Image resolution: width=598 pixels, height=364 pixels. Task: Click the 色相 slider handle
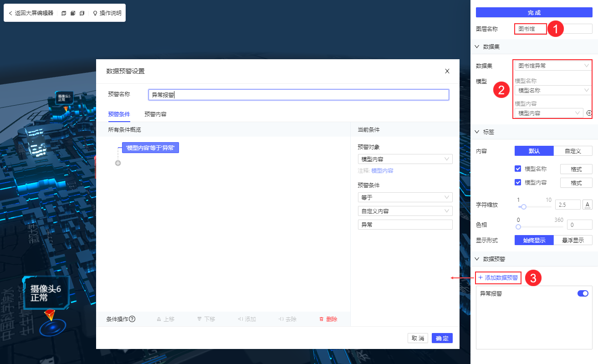[x=518, y=227]
